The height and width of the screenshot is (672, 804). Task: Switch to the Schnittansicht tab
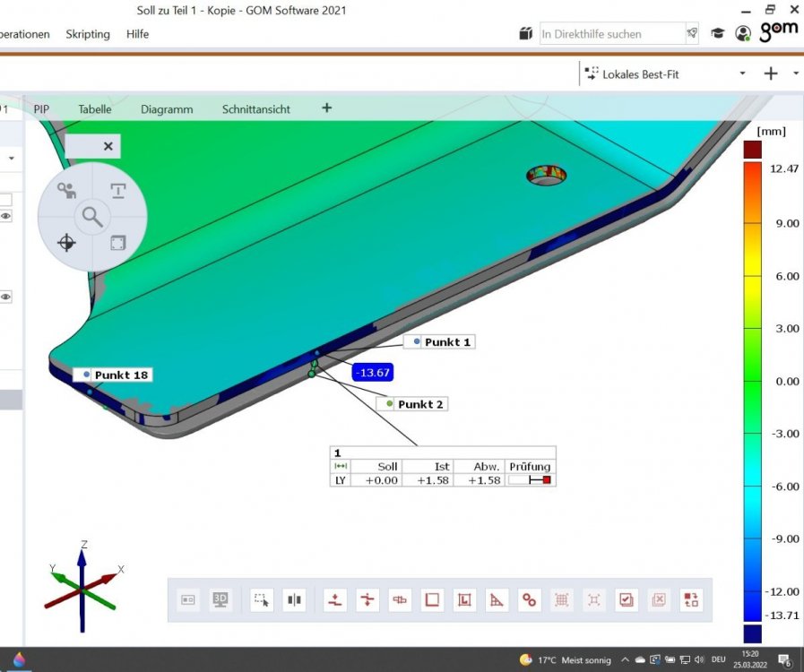[x=255, y=109]
